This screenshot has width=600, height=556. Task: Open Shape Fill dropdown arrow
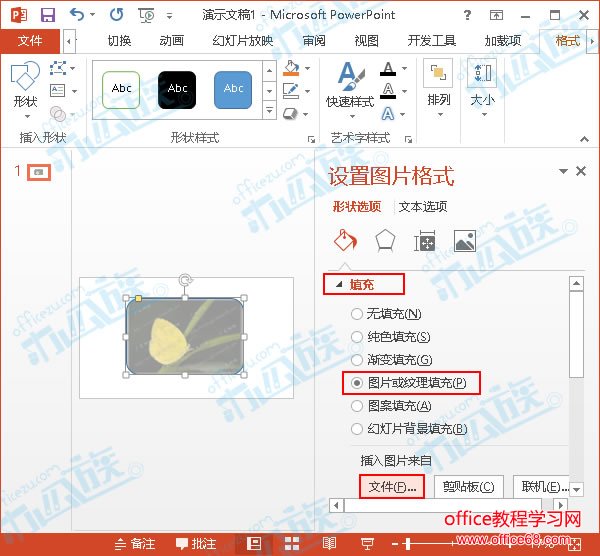(307, 68)
